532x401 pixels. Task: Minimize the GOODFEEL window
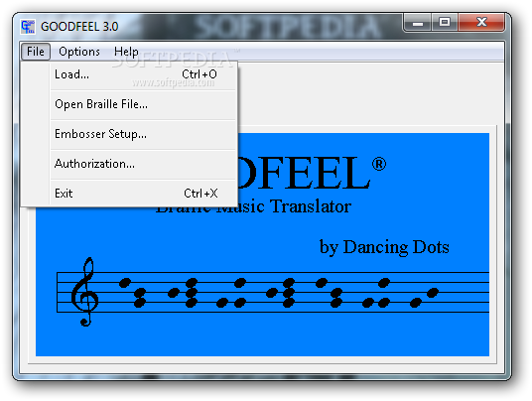tap(418, 23)
